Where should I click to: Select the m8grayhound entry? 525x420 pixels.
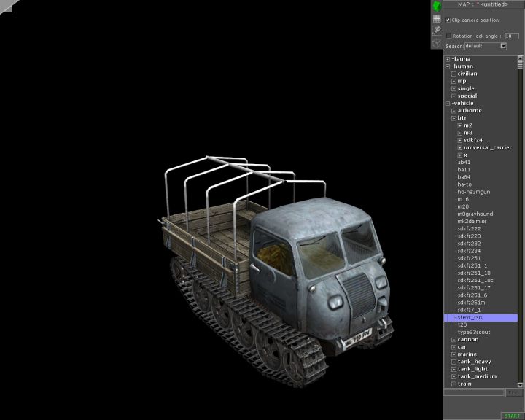[475, 214]
